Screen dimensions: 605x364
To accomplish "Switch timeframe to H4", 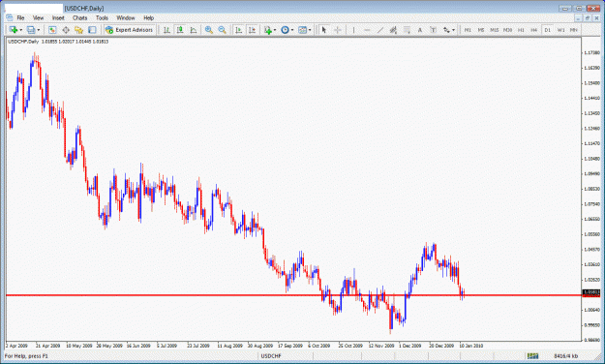I will 534,30.
